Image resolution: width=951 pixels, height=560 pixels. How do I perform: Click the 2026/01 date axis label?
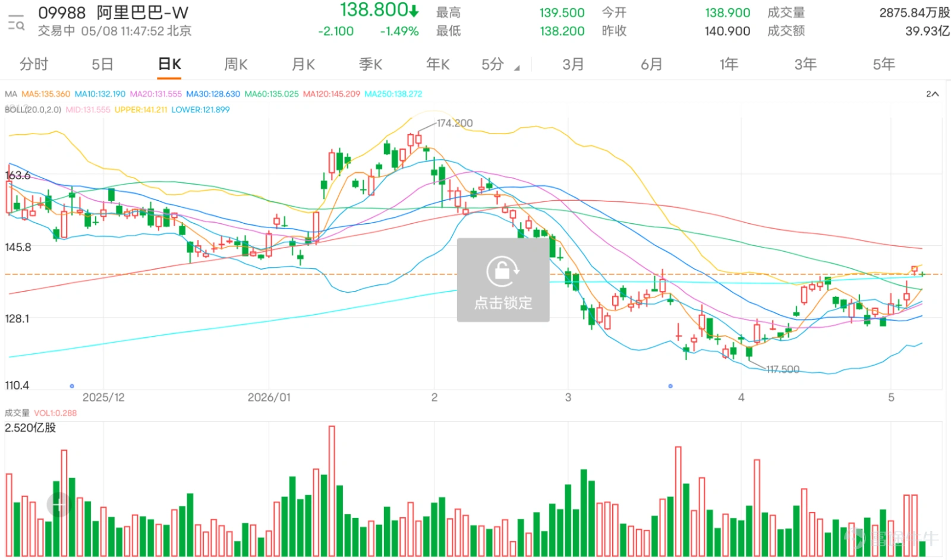(x=269, y=397)
